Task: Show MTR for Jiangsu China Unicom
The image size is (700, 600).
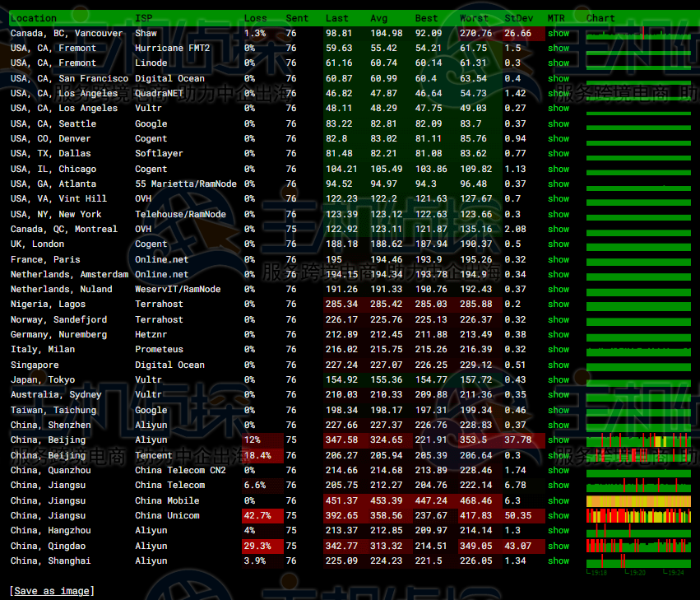Action: click(559, 516)
